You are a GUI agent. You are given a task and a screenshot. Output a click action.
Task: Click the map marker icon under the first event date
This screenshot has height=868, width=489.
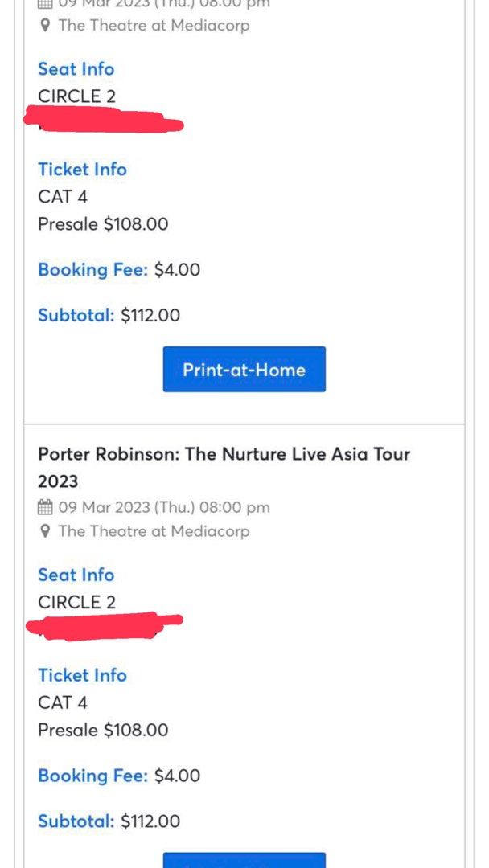45,25
